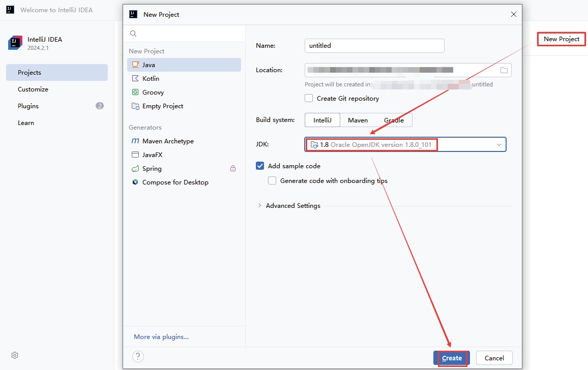Image resolution: width=588 pixels, height=370 pixels.
Task: Click the browse folder icon in Location
Action: [x=504, y=70]
